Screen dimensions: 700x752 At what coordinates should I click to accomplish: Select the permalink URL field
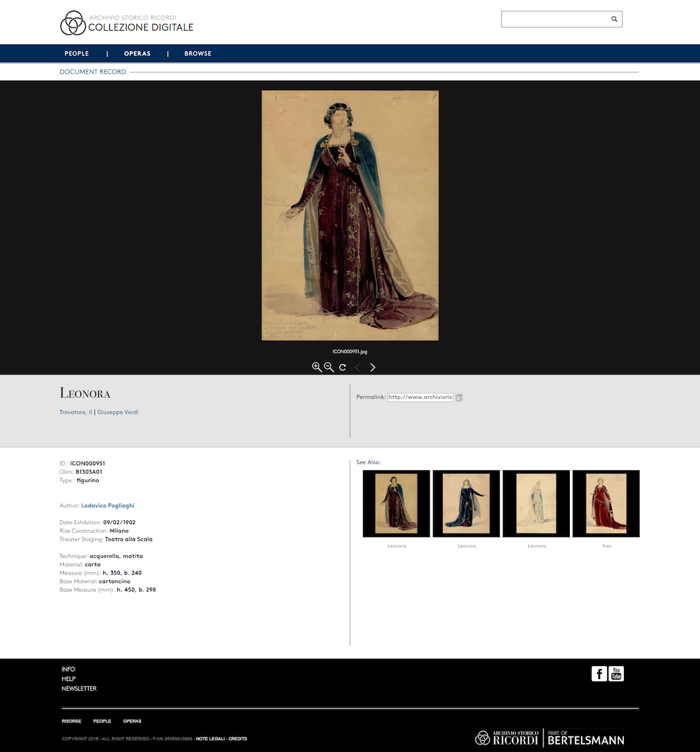click(x=421, y=397)
